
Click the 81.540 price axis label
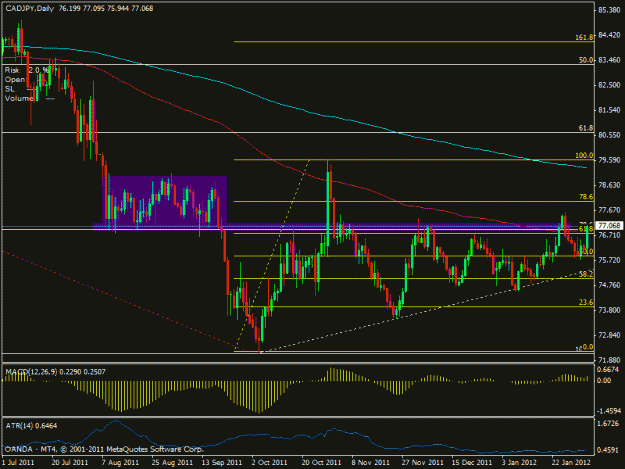(609, 110)
